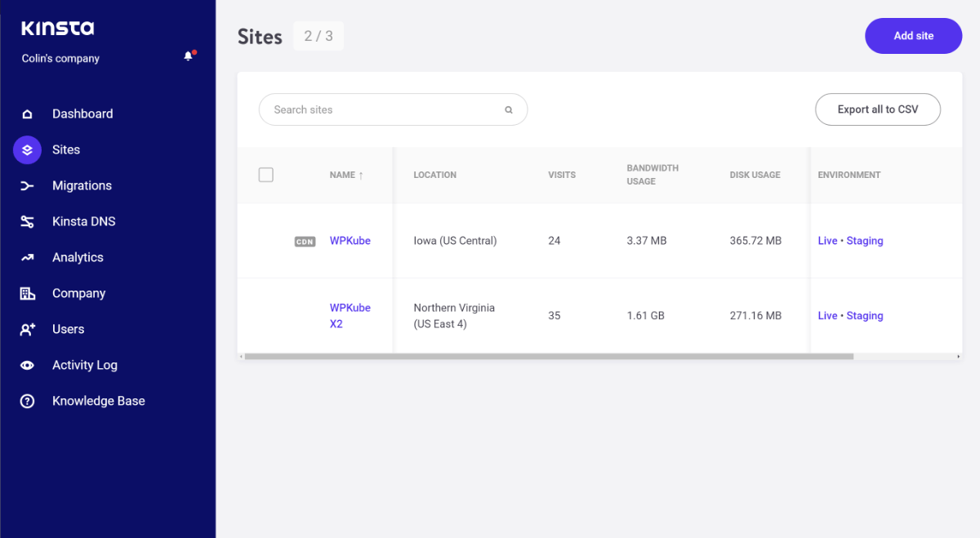Open Analytics menu item

tap(78, 257)
